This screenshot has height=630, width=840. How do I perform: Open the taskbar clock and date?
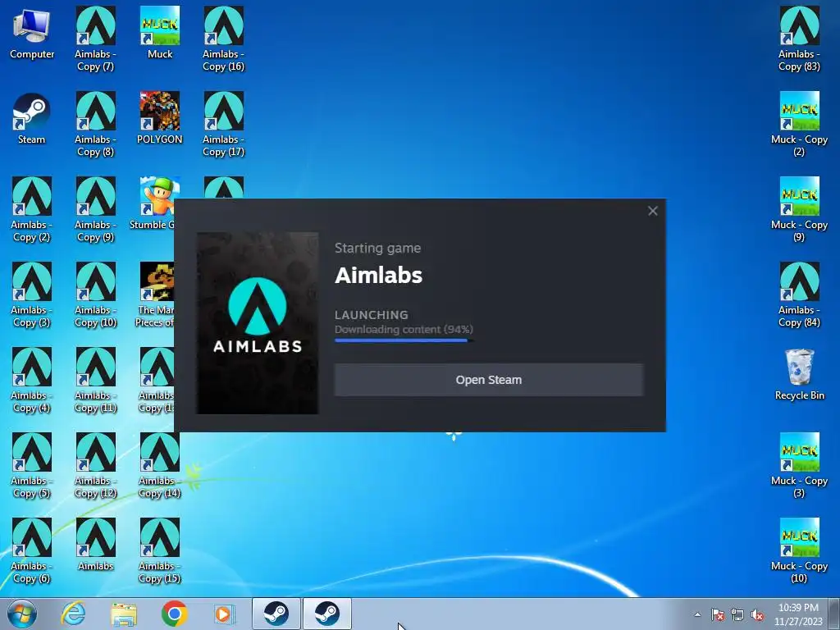tap(798, 614)
